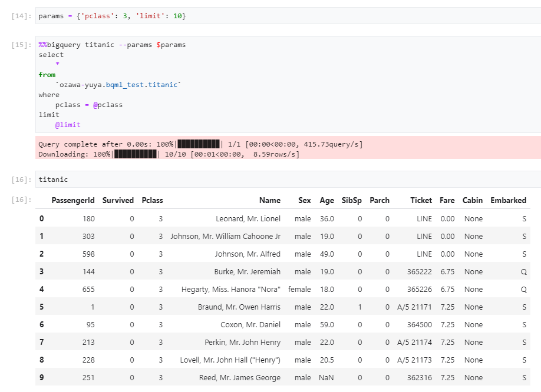Select the %%bigquery titanic magic line
Viewport: 541px width, 392px height.
point(112,44)
